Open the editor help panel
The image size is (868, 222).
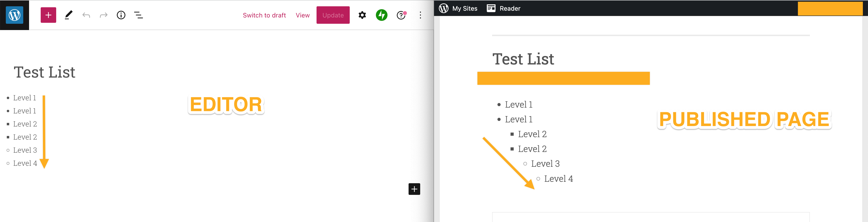click(x=401, y=15)
